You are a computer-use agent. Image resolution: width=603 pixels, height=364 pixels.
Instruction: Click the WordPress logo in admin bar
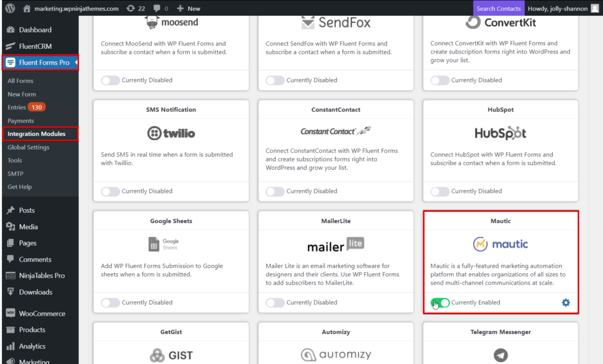(10, 8)
